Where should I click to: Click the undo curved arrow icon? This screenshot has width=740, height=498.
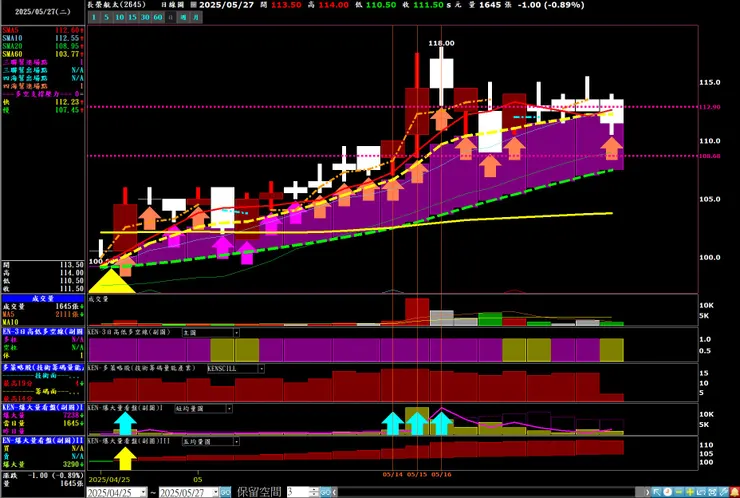pos(701,492)
